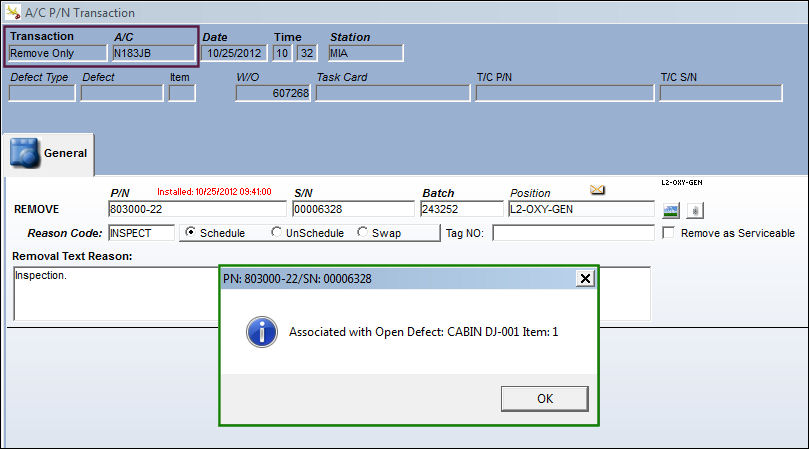Click the Reason Code field INSPECT
This screenshot has width=809, height=449.
141,233
